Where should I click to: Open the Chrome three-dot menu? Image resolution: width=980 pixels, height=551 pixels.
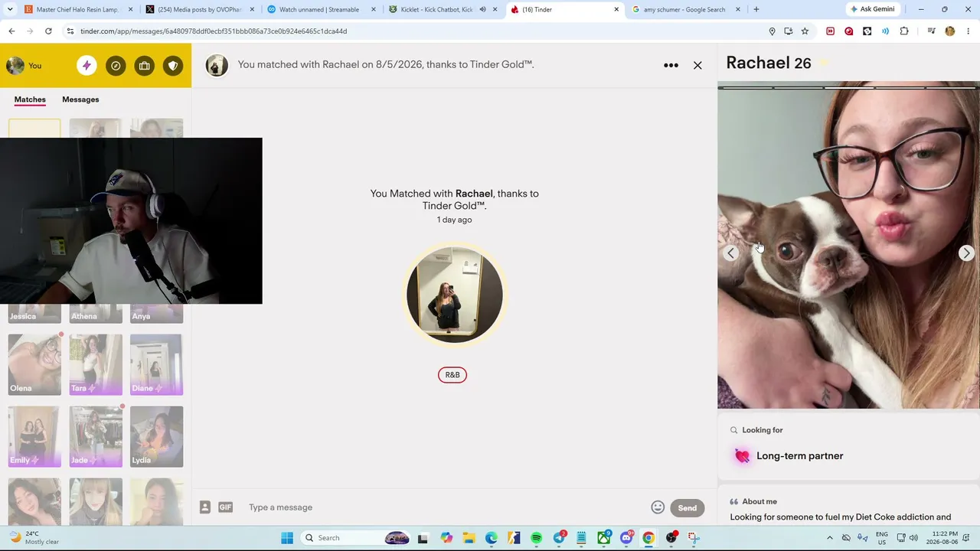tap(969, 31)
